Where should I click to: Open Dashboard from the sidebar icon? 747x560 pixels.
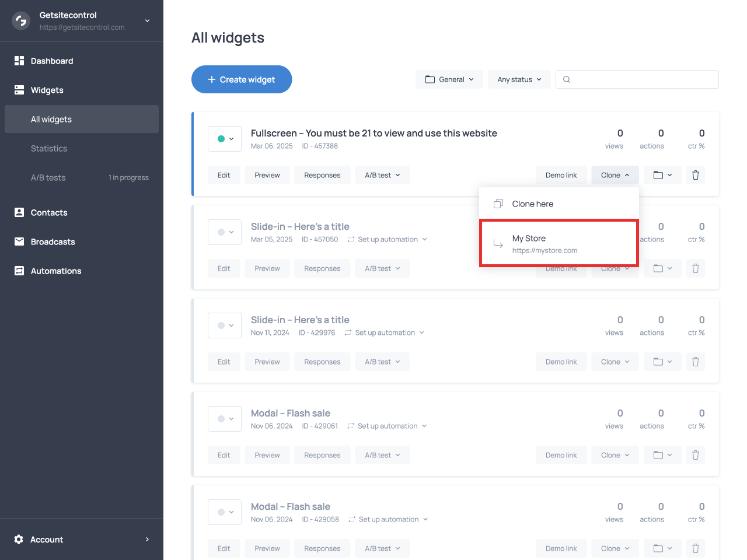(x=19, y=61)
